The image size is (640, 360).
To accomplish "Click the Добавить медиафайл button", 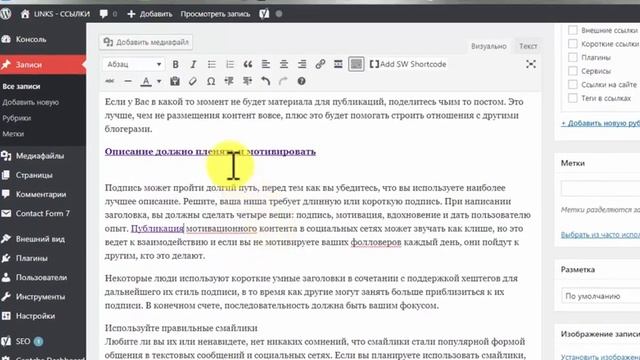I will pyautogui.click(x=146, y=42).
